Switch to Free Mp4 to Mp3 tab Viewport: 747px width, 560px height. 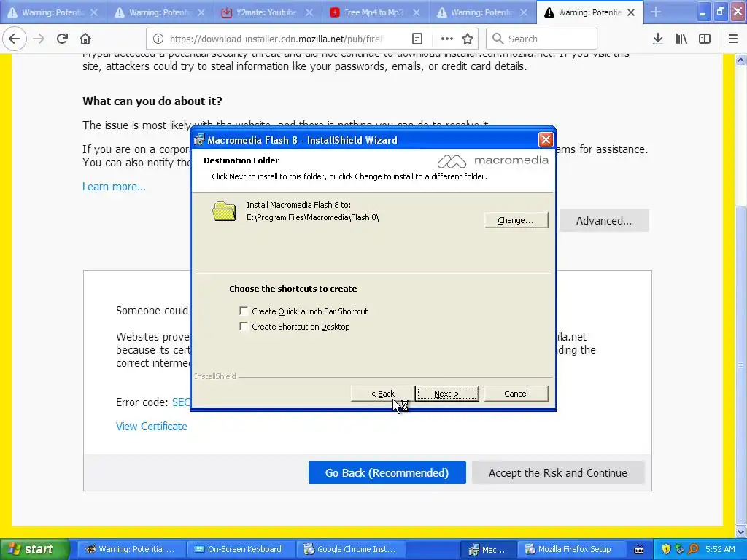pos(375,12)
